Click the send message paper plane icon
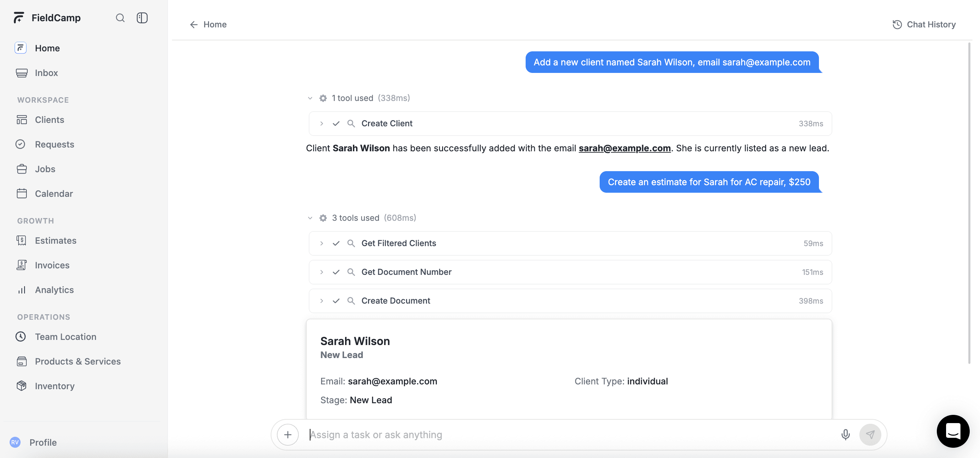This screenshot has width=980, height=458. (x=870, y=434)
